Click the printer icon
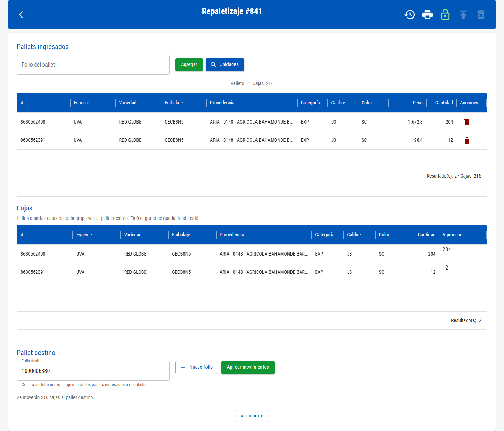 [x=427, y=15]
